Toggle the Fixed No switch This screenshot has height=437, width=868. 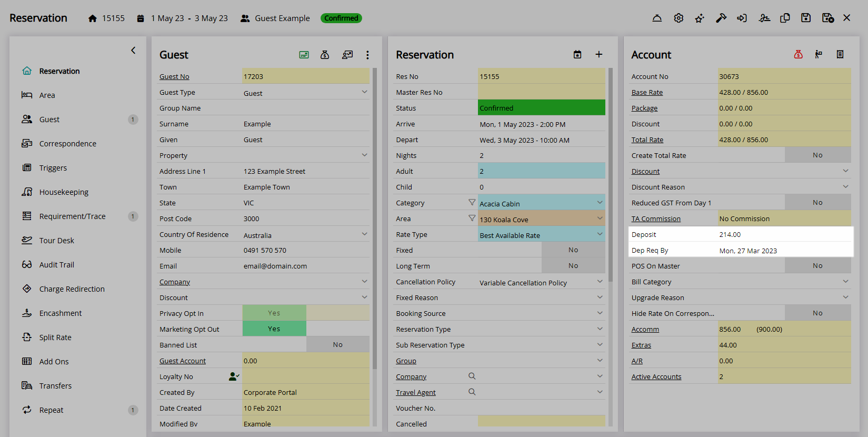573,250
